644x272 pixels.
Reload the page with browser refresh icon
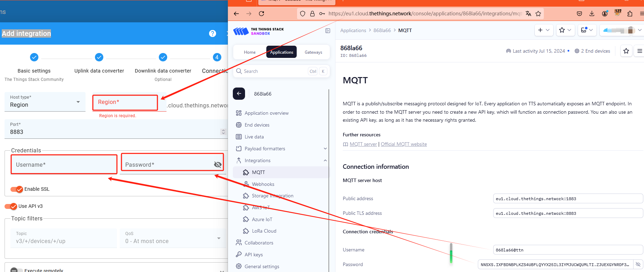[x=261, y=14]
